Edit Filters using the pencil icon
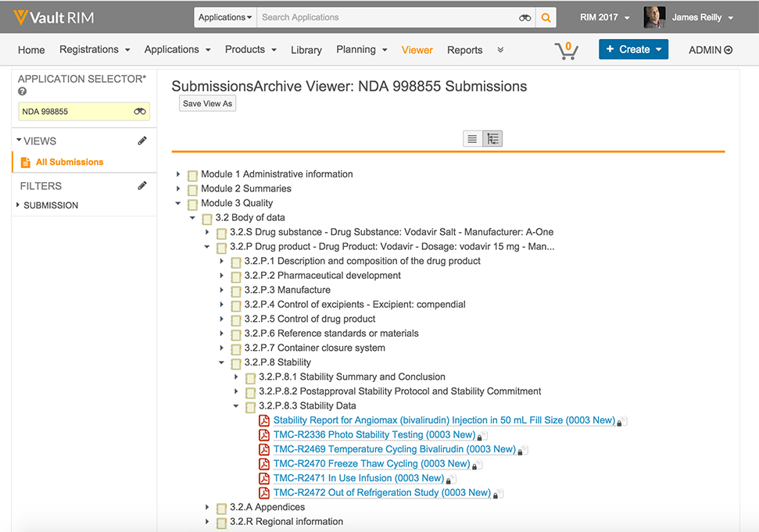Image resolution: width=759 pixels, height=532 pixels. (x=142, y=186)
